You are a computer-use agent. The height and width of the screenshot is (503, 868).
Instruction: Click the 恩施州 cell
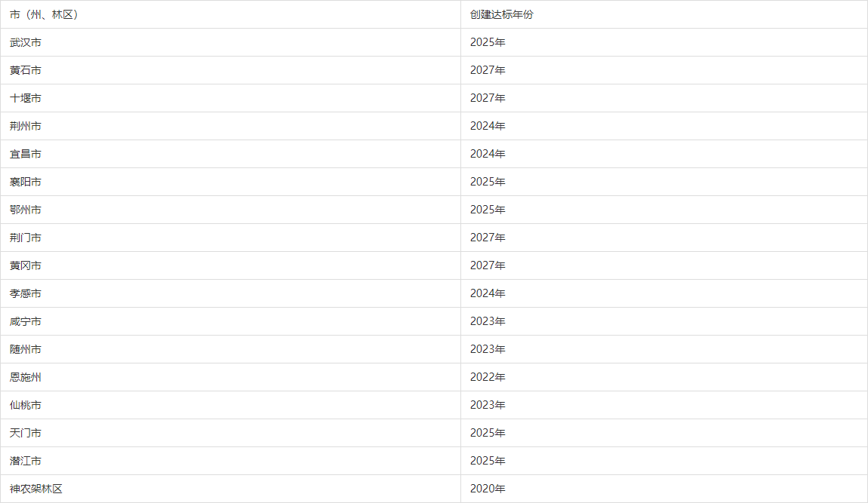(x=230, y=377)
